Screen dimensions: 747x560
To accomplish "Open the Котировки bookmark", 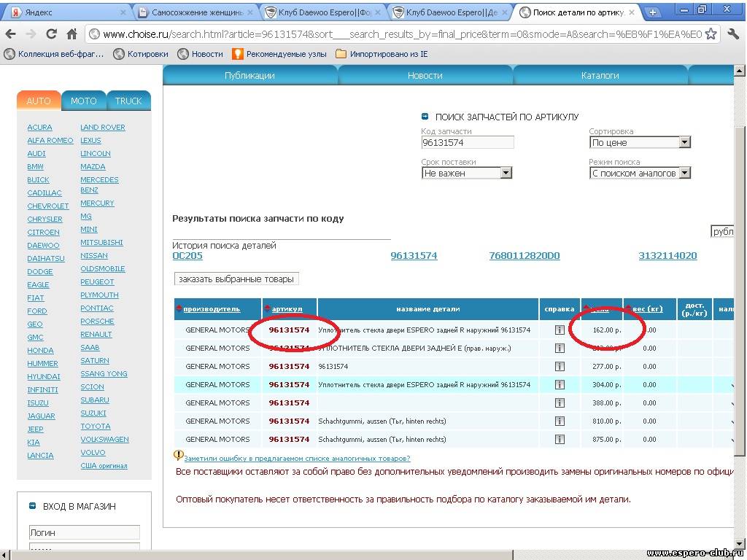I will 141,54.
